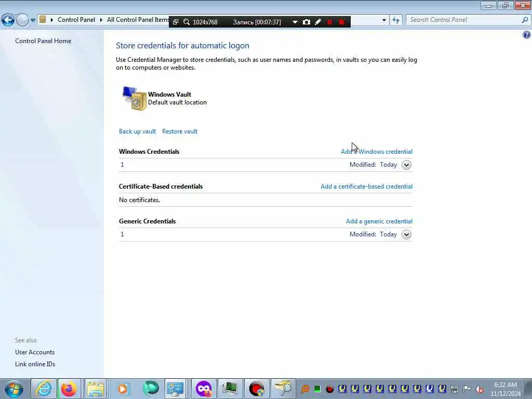This screenshot has width=532, height=399.
Task: Click the recorder window-select icon
Action: [x=176, y=22]
